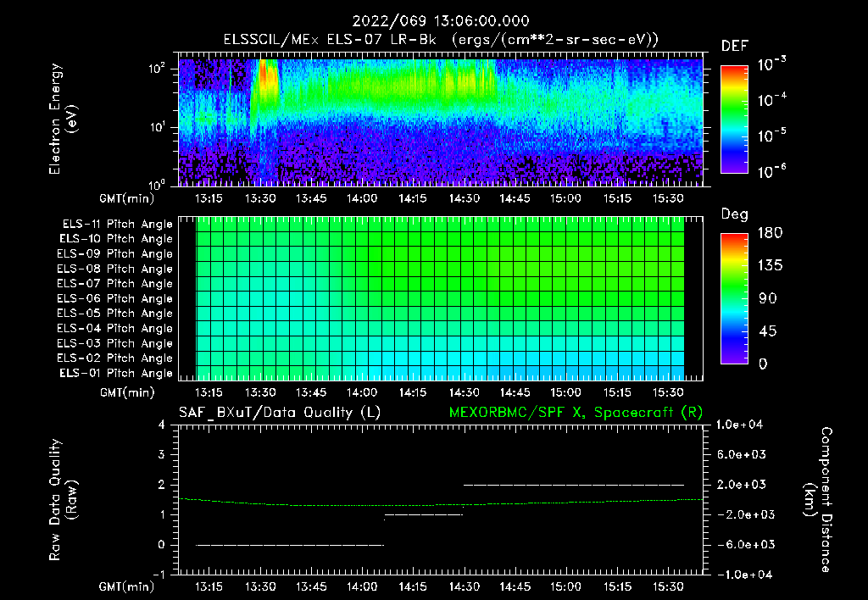
Task: Select the ELS-05 Pitch Angle row label
Action: [115, 314]
